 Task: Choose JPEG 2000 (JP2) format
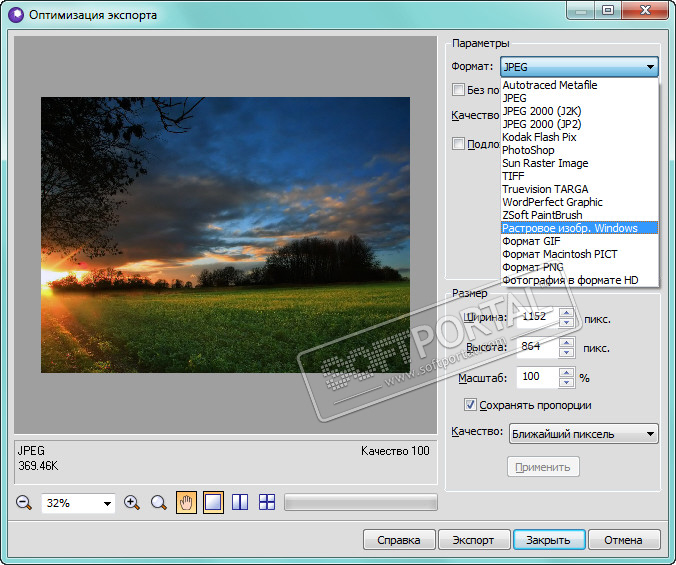click(579, 124)
